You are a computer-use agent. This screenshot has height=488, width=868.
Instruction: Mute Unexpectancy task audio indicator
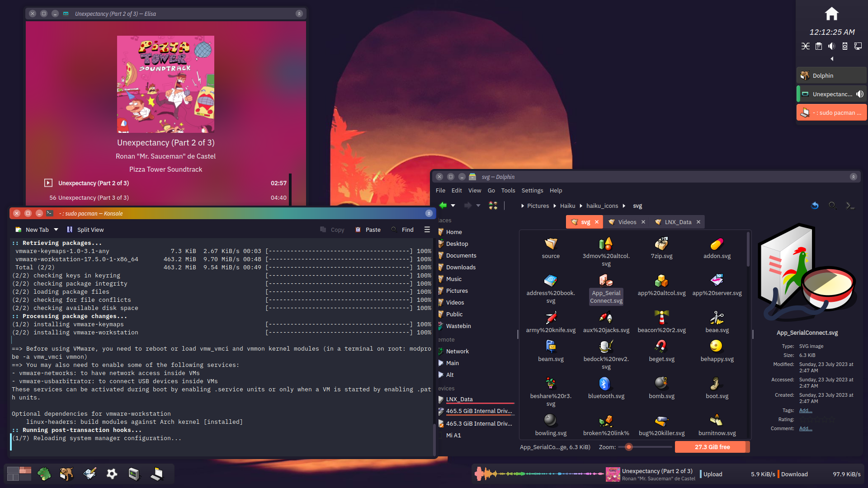860,94
